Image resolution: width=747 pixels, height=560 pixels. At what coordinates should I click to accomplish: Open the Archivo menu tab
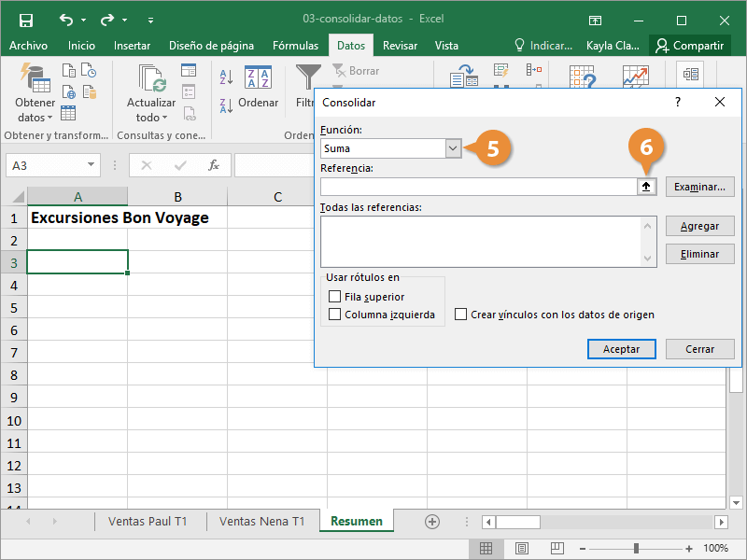click(x=28, y=45)
